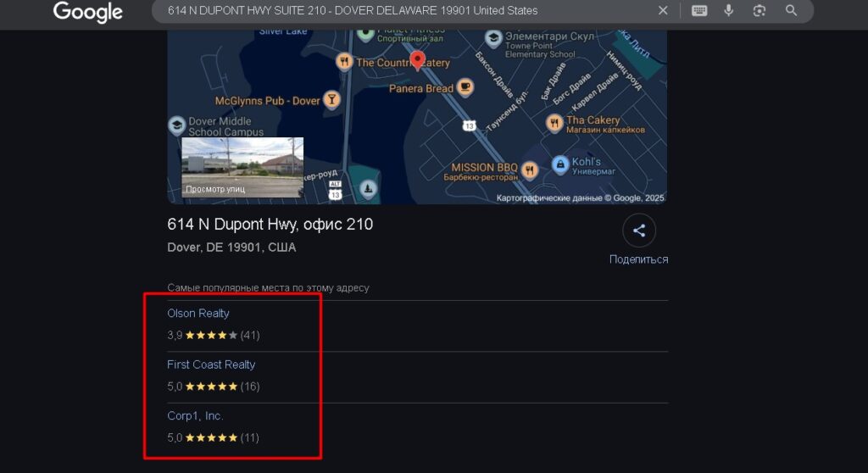Click the Google logo
This screenshot has width=868, height=473.
(87, 12)
